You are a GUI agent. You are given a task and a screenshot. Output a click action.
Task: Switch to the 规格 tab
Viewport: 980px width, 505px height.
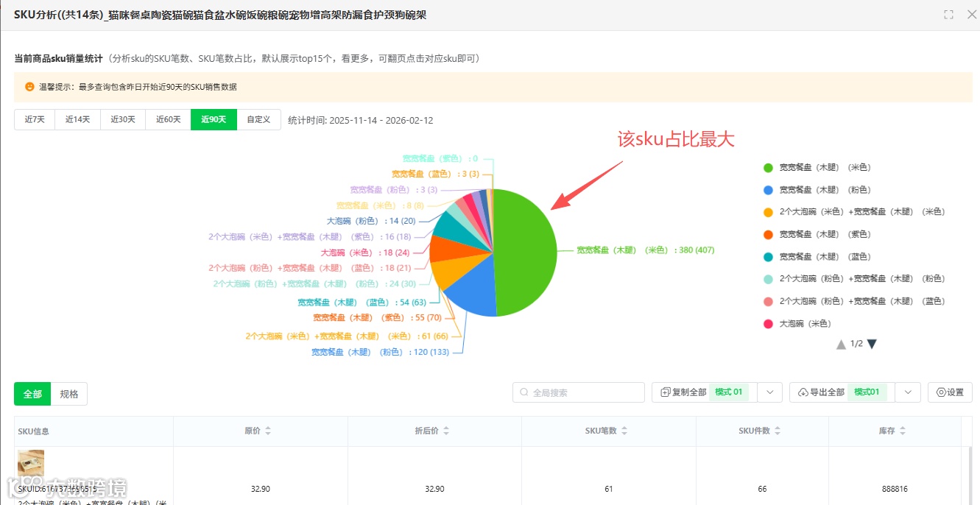(69, 394)
